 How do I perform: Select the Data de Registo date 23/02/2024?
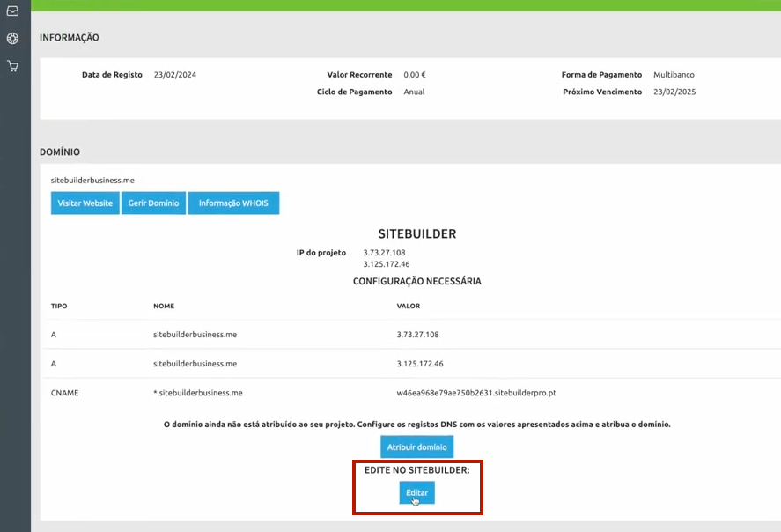(x=174, y=75)
